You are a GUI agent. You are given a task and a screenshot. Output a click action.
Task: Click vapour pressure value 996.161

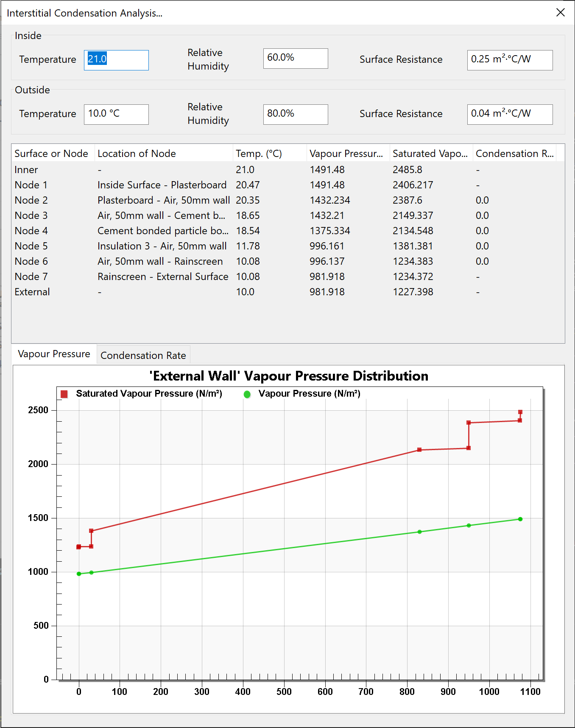coord(327,246)
